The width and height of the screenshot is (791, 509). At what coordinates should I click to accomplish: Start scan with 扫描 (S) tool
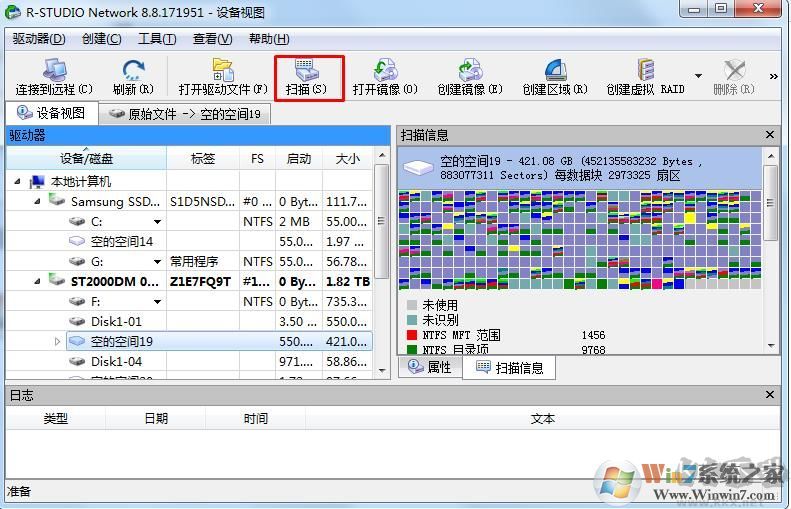coord(309,78)
